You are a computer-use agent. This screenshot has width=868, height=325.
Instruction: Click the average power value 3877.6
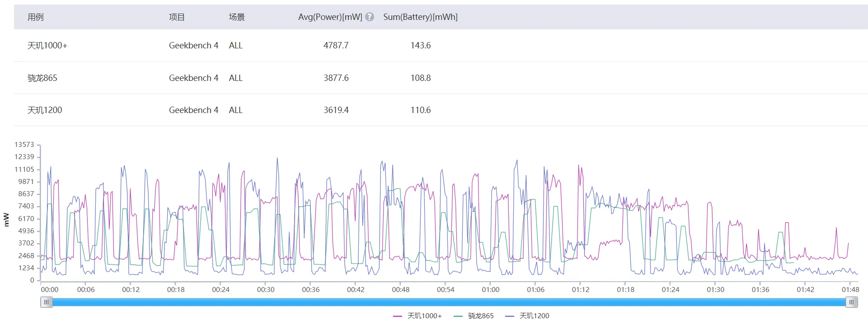pos(336,78)
